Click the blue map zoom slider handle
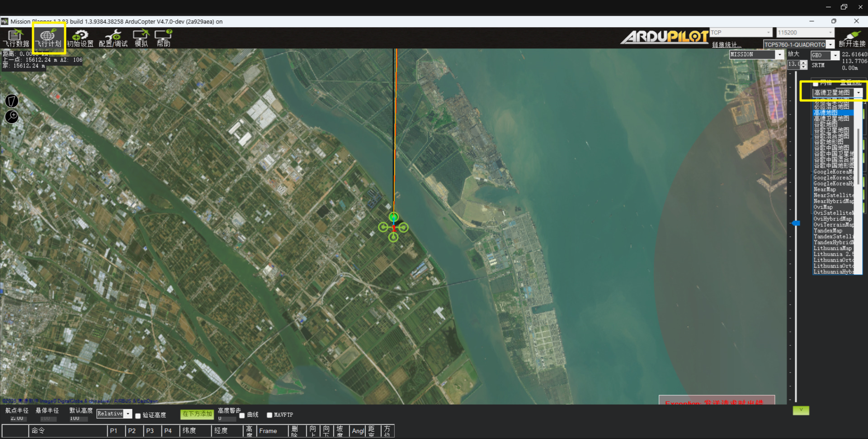This screenshot has width=868, height=439. point(796,223)
